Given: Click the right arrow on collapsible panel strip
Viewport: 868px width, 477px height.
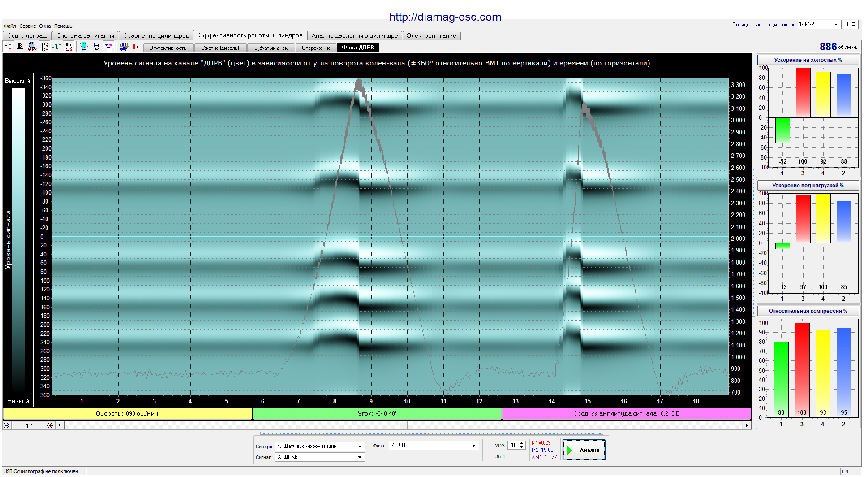Looking at the screenshot, I should tap(601, 434).
